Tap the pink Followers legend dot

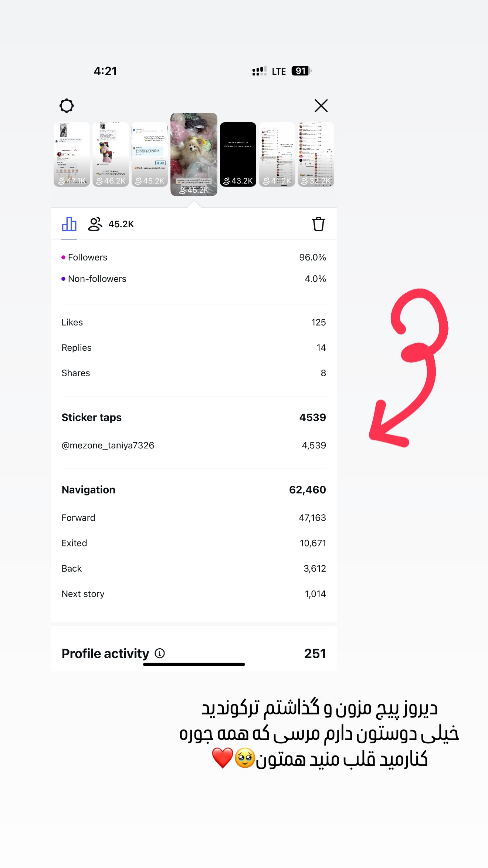63,257
